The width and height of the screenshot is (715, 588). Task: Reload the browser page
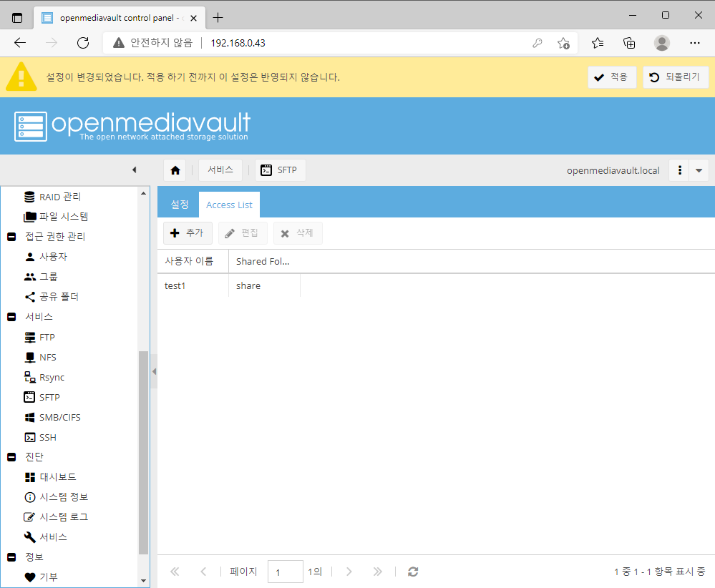[x=83, y=43]
